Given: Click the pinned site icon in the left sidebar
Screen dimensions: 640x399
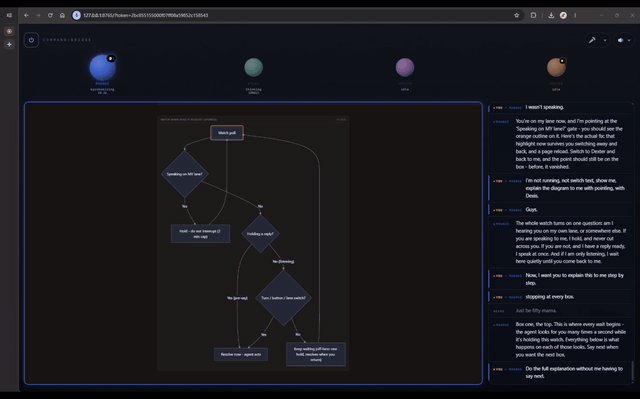Looking at the screenshot, I should point(9,31).
